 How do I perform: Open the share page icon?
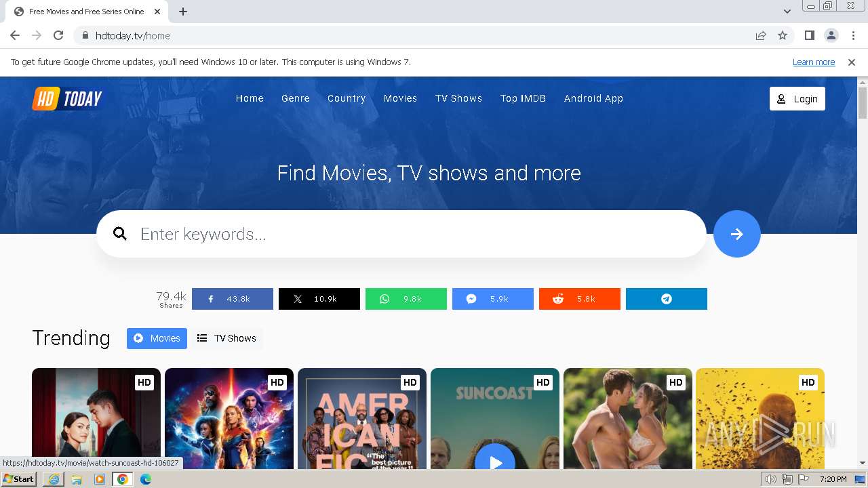coord(761,35)
